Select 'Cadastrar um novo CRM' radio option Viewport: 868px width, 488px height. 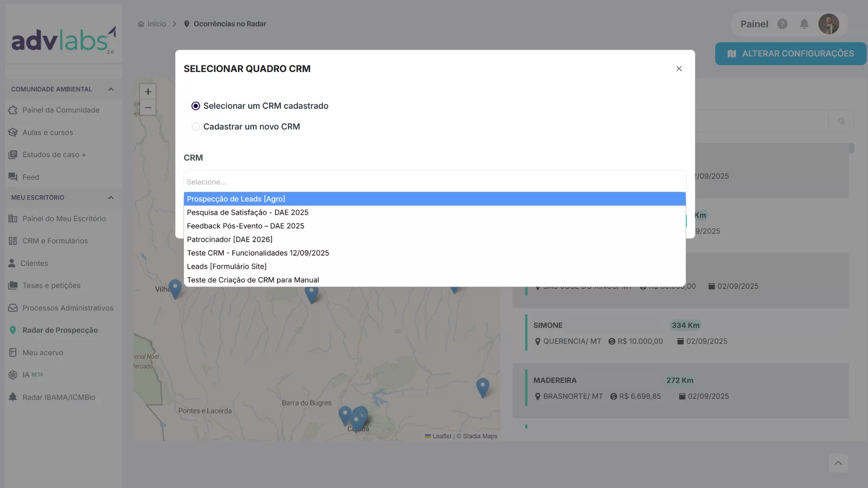pyautogui.click(x=196, y=127)
